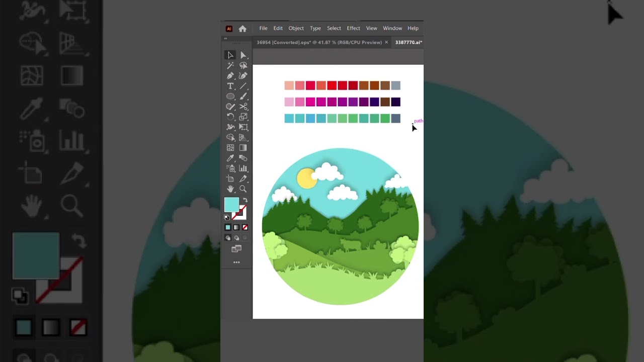
Task: Open the Window menu
Action: (x=392, y=28)
